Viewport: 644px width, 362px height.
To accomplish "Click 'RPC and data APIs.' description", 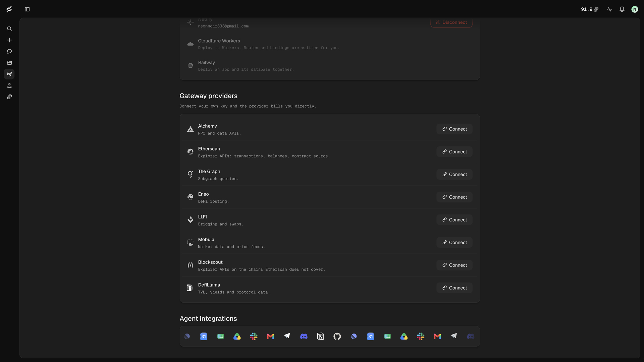I will [220, 133].
